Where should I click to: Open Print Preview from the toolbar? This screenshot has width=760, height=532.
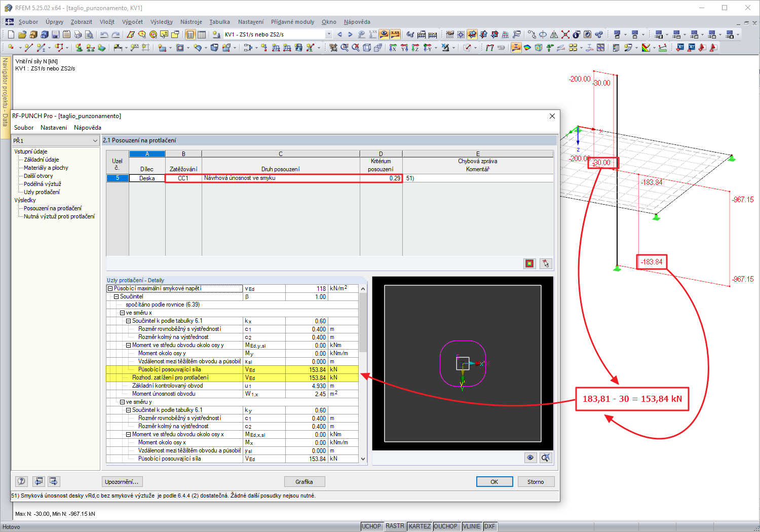coord(89,34)
